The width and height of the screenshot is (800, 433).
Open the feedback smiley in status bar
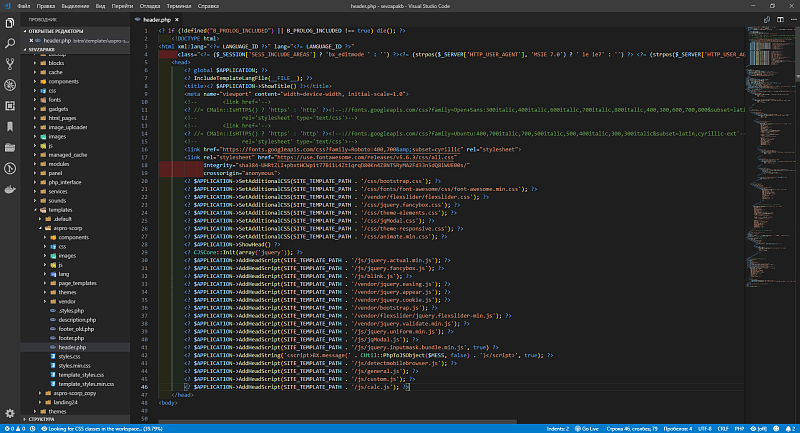click(x=776, y=429)
